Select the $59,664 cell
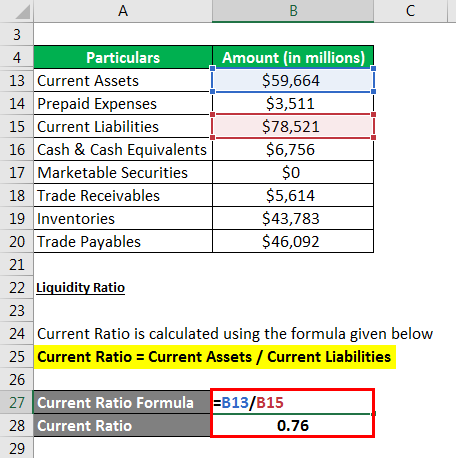 (293, 80)
